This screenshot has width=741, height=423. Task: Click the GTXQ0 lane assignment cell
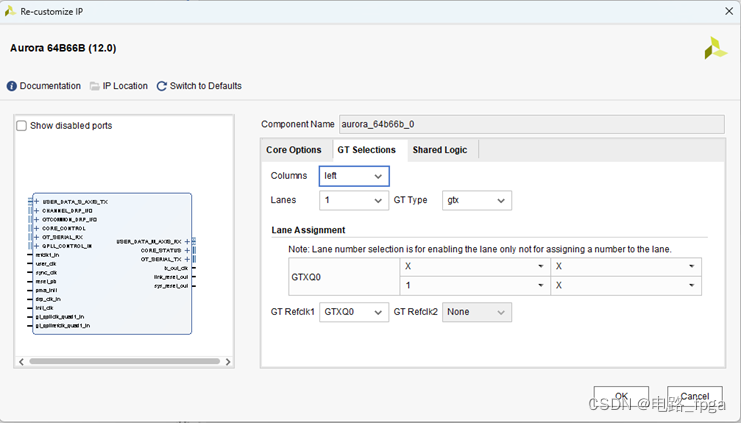pyautogui.click(x=344, y=277)
